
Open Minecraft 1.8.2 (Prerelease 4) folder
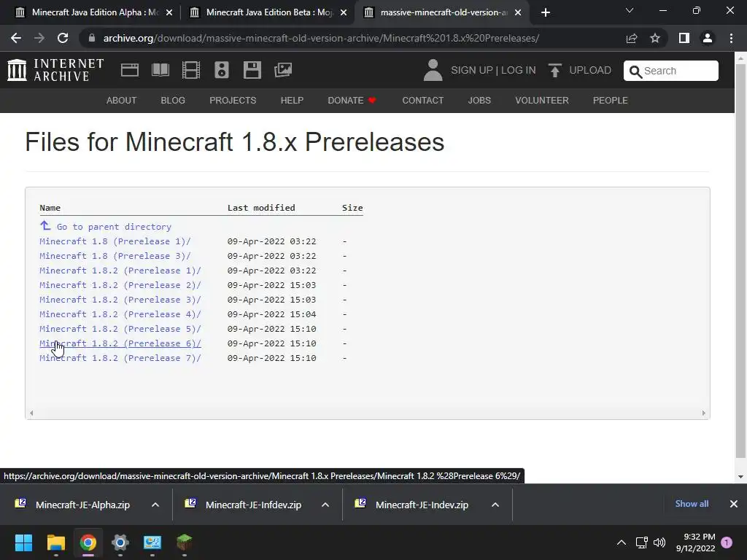point(120,314)
